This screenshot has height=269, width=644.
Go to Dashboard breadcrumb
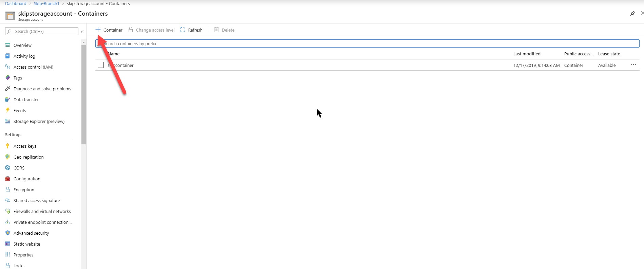tap(16, 3)
